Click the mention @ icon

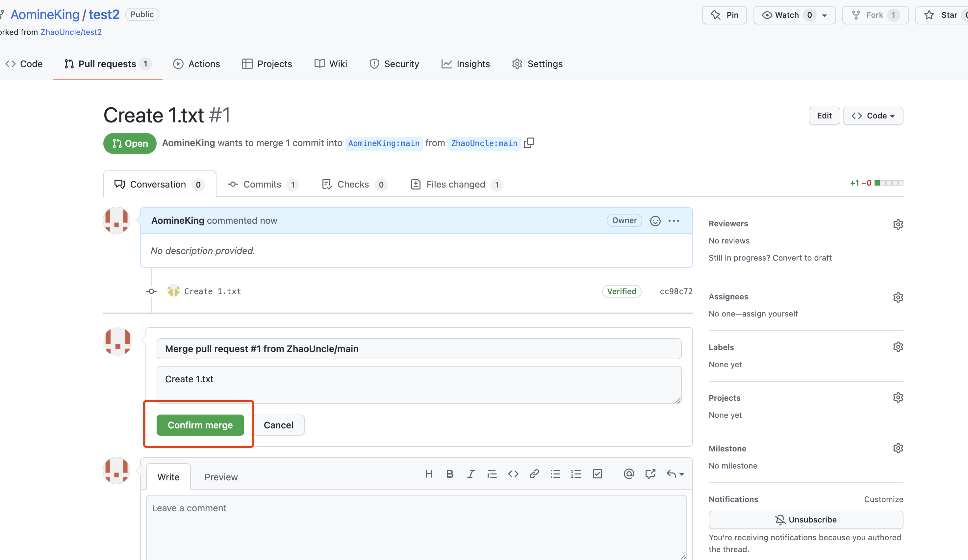point(628,474)
